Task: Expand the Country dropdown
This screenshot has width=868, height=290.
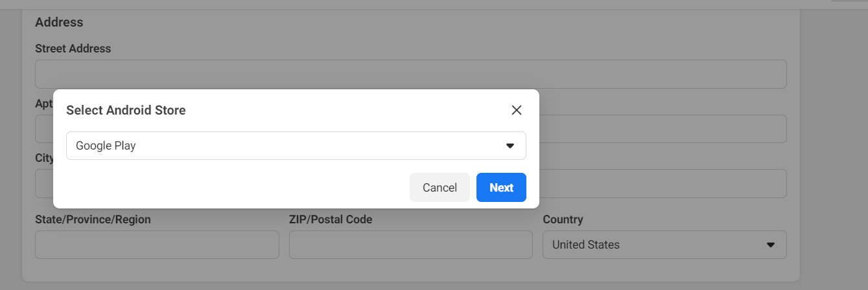Action: tap(664, 245)
